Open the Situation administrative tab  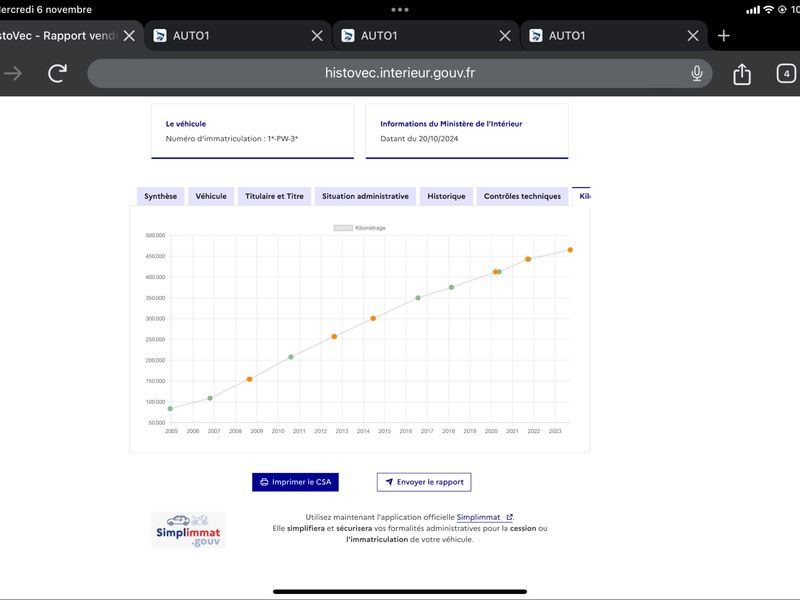pos(365,196)
